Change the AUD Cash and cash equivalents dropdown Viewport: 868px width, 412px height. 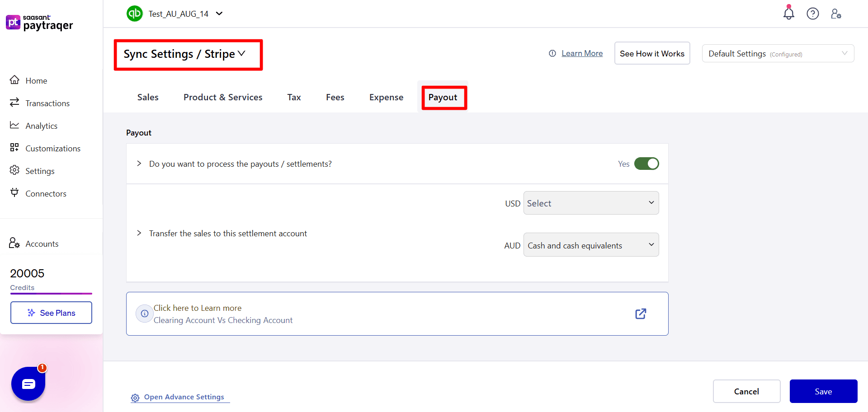click(x=590, y=245)
